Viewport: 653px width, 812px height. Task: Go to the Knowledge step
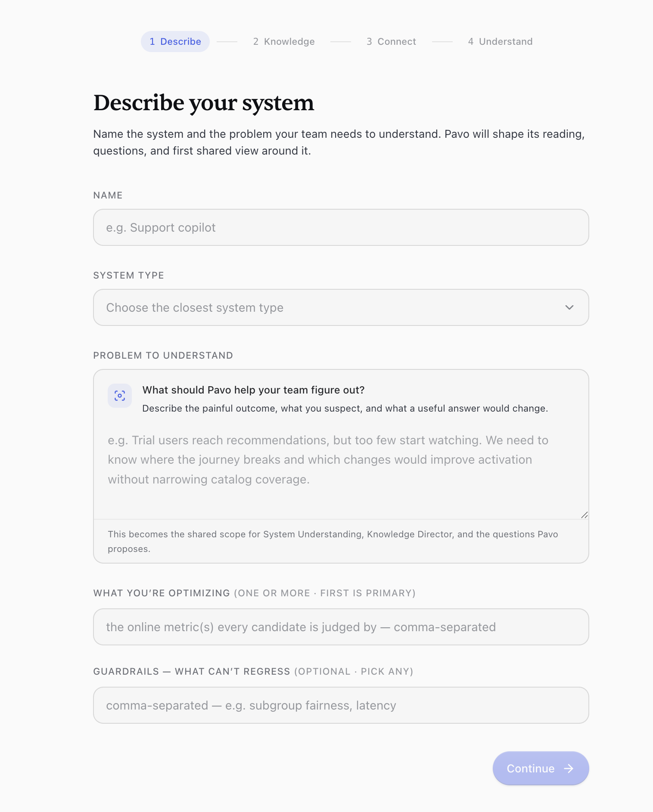point(284,42)
